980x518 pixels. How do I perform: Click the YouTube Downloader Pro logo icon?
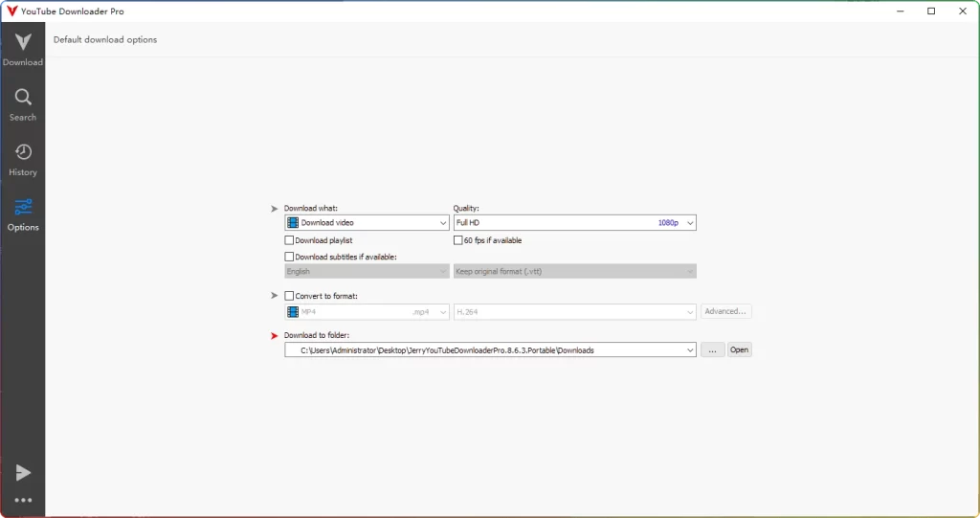pyautogui.click(x=11, y=11)
